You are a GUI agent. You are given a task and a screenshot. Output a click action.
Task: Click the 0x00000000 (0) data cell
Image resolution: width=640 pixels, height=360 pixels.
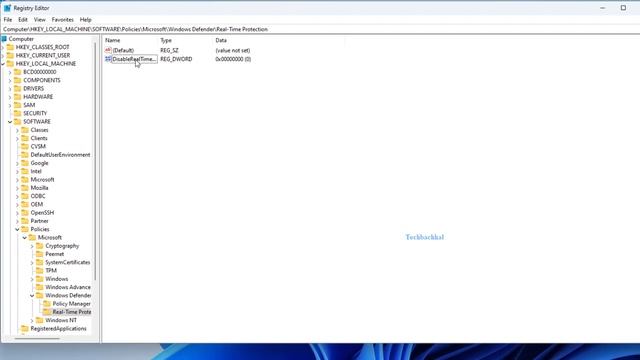(233, 59)
